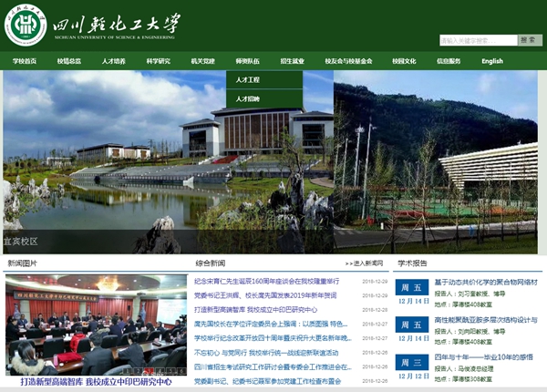Open the 信息服务 menu item
This screenshot has width=547, height=392.
449,61
